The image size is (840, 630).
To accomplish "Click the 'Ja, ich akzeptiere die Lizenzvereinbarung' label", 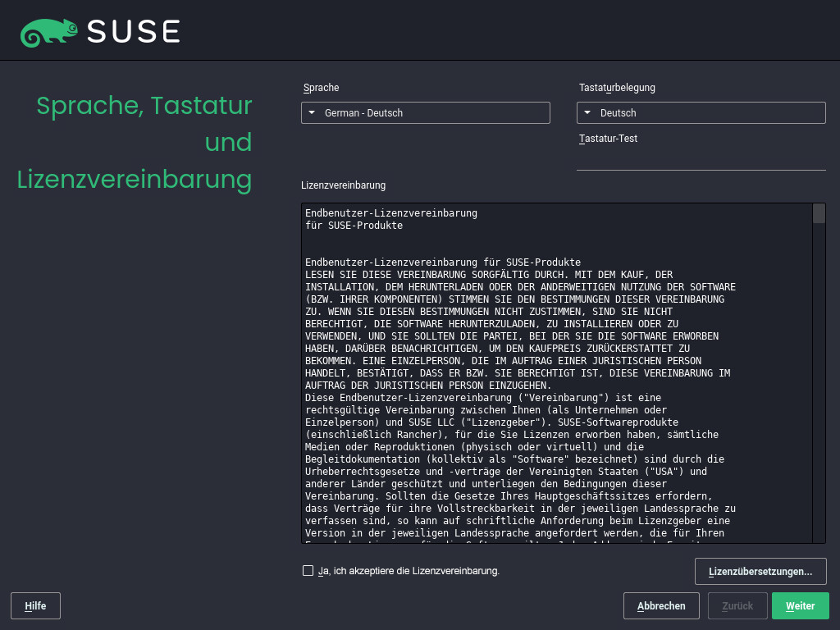I will tap(409, 571).
